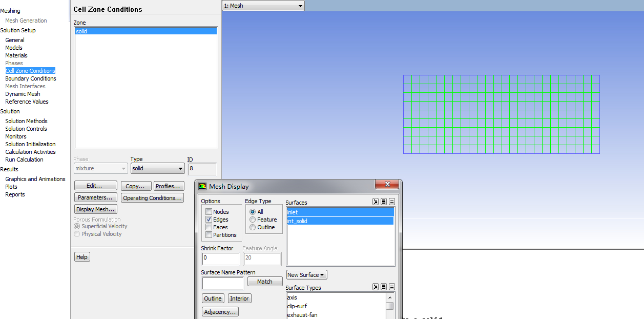This screenshot has height=319, width=644.
Task: Enable the Faces checkbox
Action: tap(209, 227)
